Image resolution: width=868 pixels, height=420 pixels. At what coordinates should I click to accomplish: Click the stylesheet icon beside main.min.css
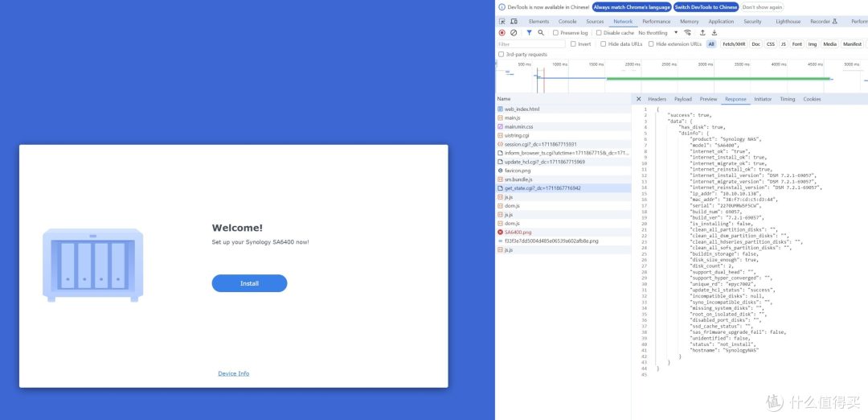501,127
